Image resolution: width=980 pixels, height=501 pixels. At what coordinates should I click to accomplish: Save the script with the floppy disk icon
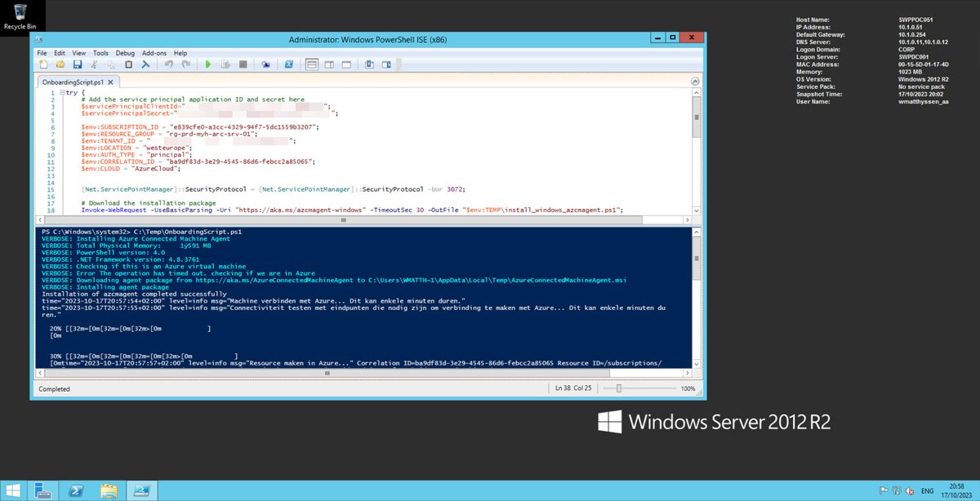[77, 64]
